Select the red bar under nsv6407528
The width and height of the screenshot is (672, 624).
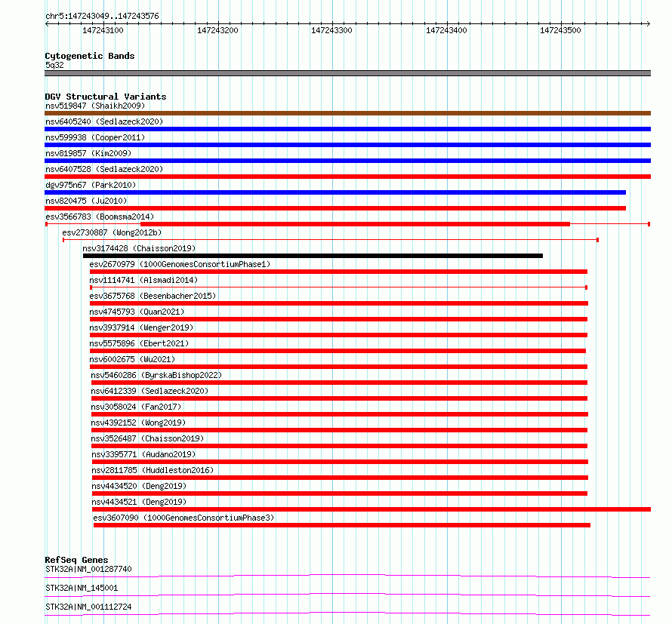click(x=347, y=177)
